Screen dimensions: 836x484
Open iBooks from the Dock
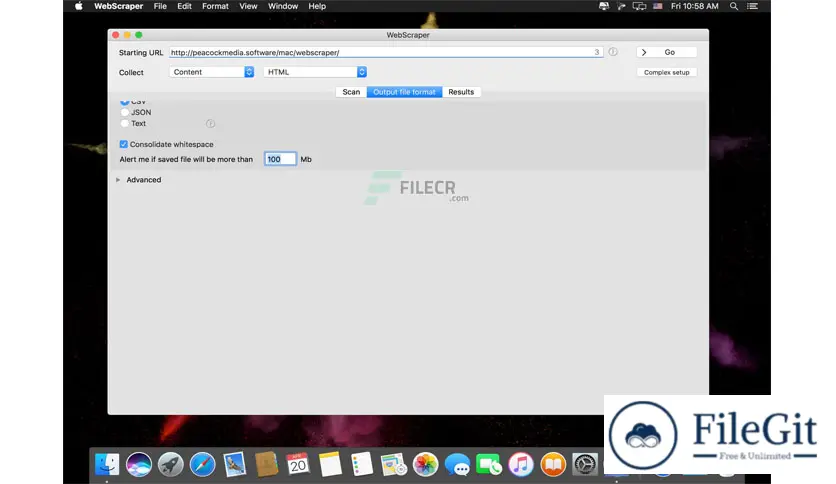pos(553,464)
